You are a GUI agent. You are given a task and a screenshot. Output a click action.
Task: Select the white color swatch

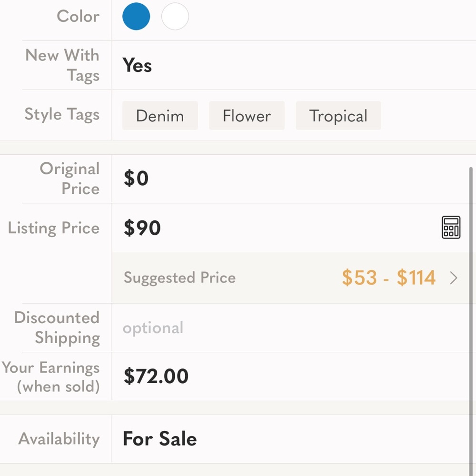click(x=175, y=17)
